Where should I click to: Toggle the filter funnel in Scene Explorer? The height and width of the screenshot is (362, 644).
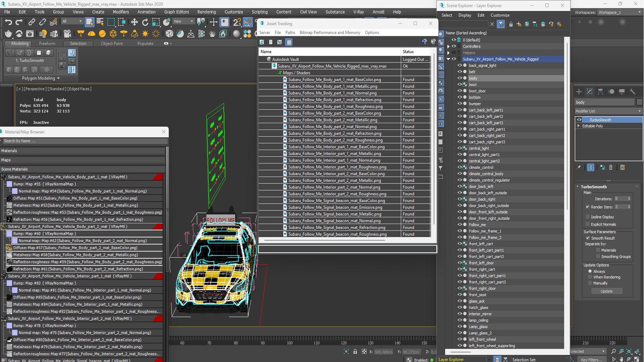501,24
